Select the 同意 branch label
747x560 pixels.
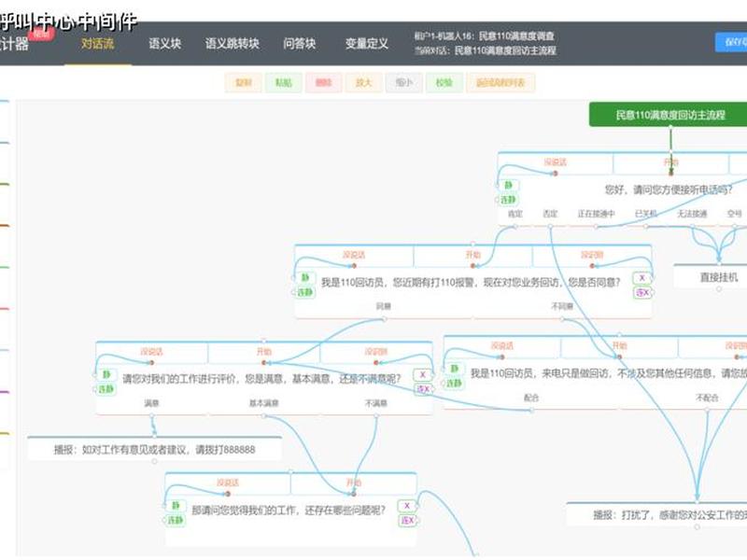(x=384, y=306)
